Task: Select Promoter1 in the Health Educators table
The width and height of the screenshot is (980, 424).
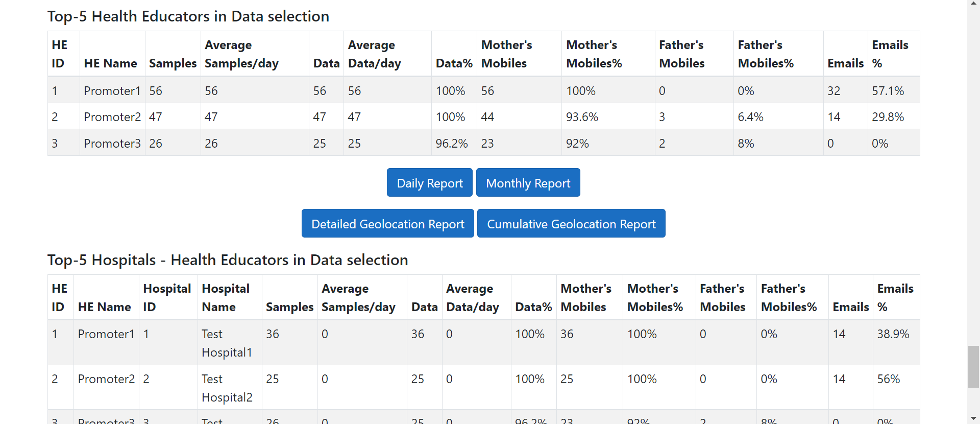Action: click(x=112, y=91)
